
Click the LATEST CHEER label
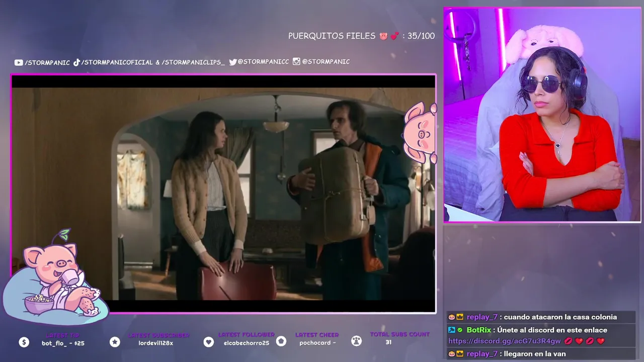(317, 335)
